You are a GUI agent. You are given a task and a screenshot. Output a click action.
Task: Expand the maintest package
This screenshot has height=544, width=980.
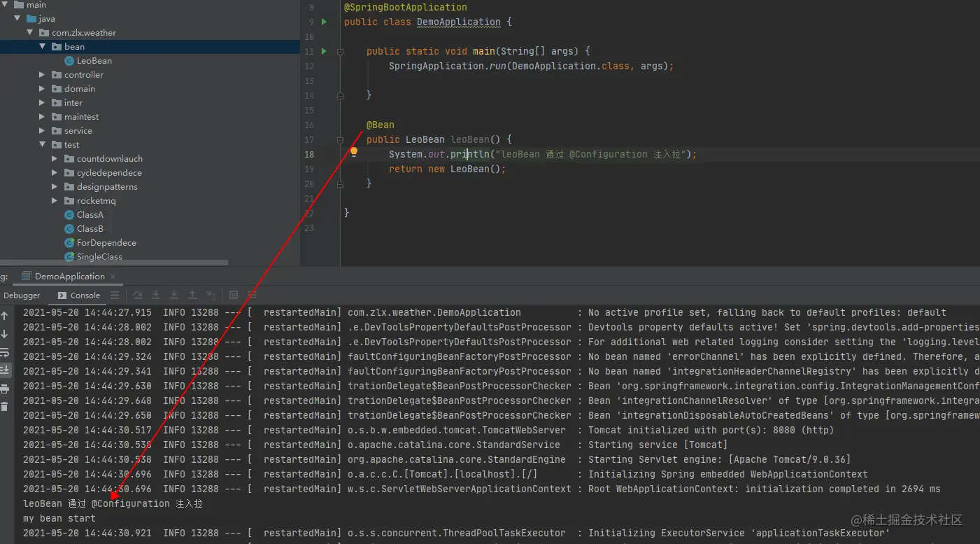point(43,117)
